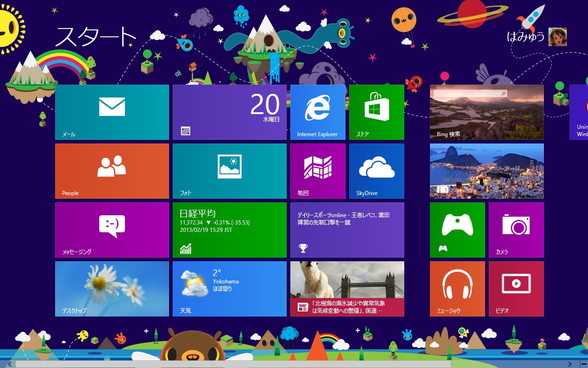Open the デイリースポーツonline sports tile
The width and height of the screenshot is (588, 368).
pos(347,230)
